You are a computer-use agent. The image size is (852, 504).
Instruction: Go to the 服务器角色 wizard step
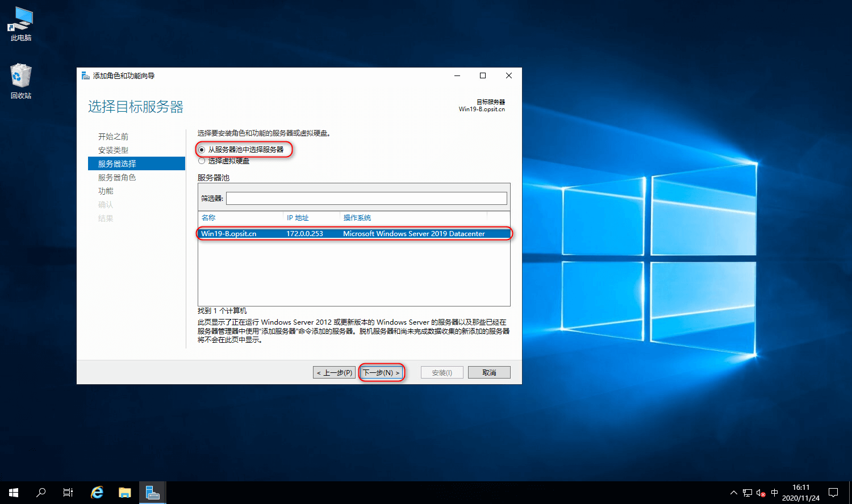117,177
